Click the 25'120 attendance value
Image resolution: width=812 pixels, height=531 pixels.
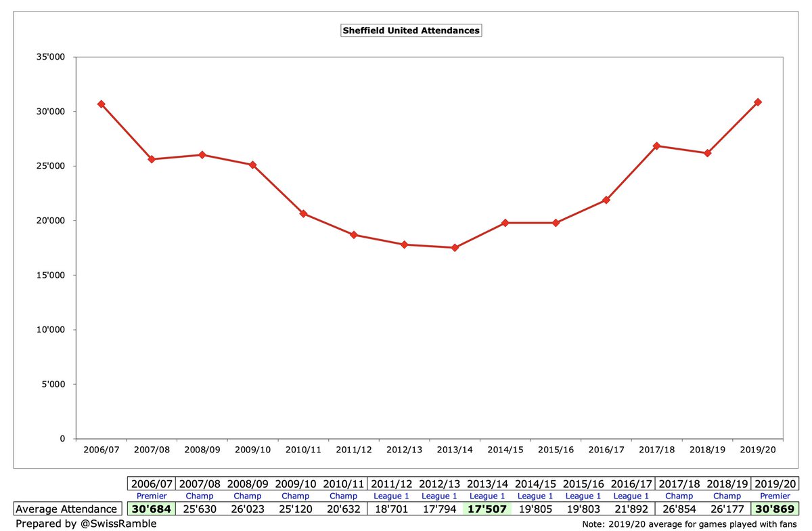pos(295,509)
